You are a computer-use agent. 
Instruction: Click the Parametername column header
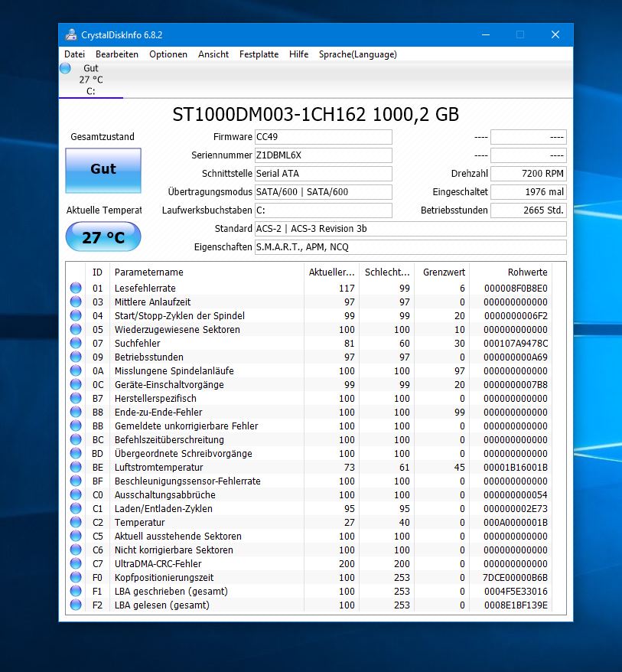click(x=207, y=272)
